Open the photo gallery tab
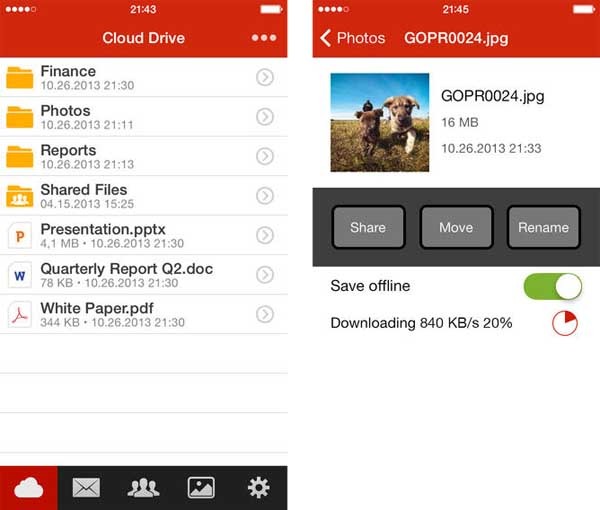 201,488
